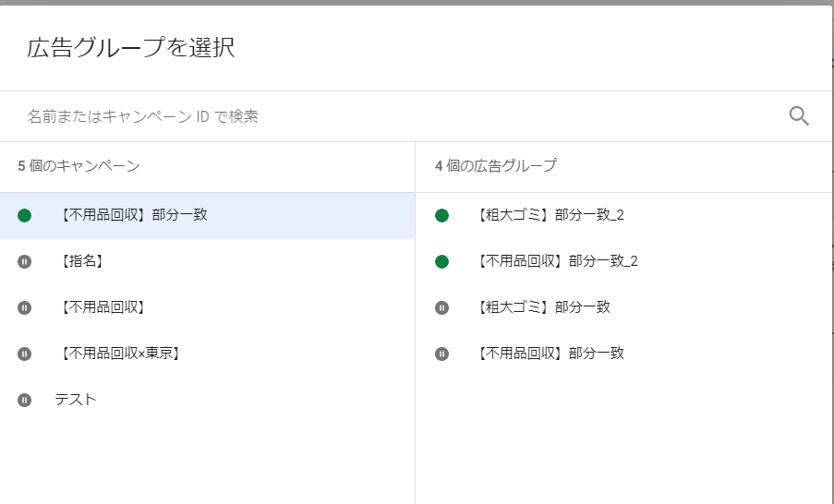Pick paused ad group 【粗大ゴミ】部分一致

tap(624, 307)
